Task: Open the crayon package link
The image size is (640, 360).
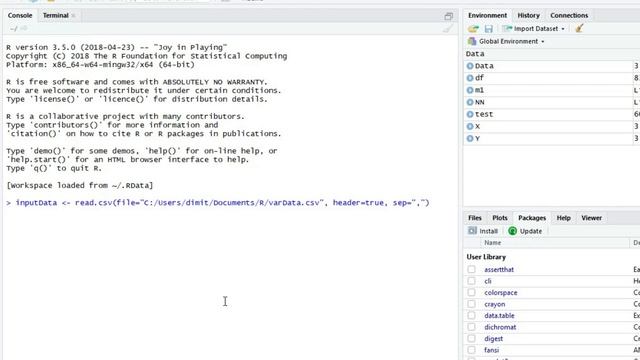Action: (x=495, y=304)
